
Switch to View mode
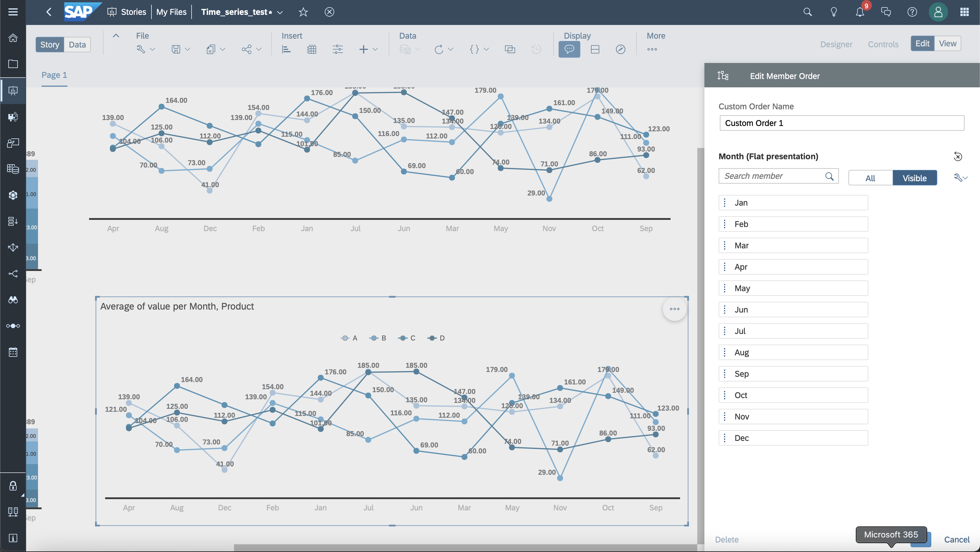[x=947, y=43]
